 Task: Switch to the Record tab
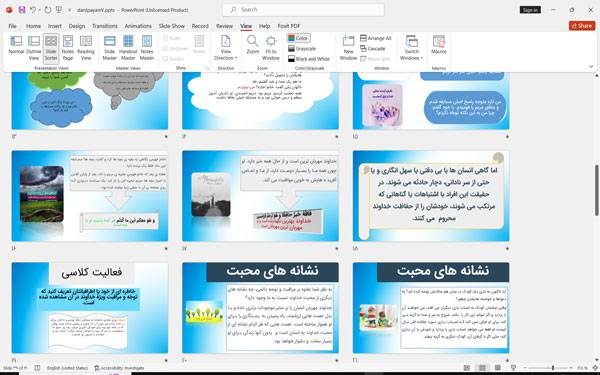tap(200, 26)
